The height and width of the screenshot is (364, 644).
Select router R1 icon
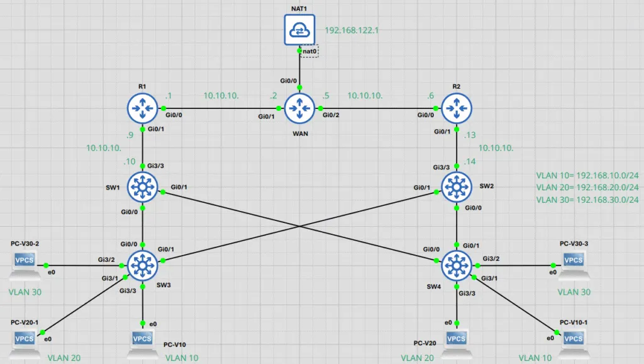tap(142, 108)
